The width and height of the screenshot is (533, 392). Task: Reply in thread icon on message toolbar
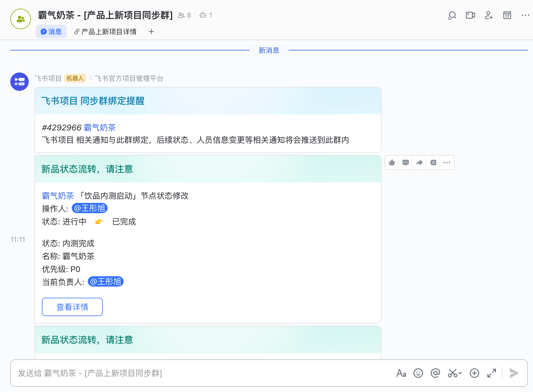click(433, 163)
